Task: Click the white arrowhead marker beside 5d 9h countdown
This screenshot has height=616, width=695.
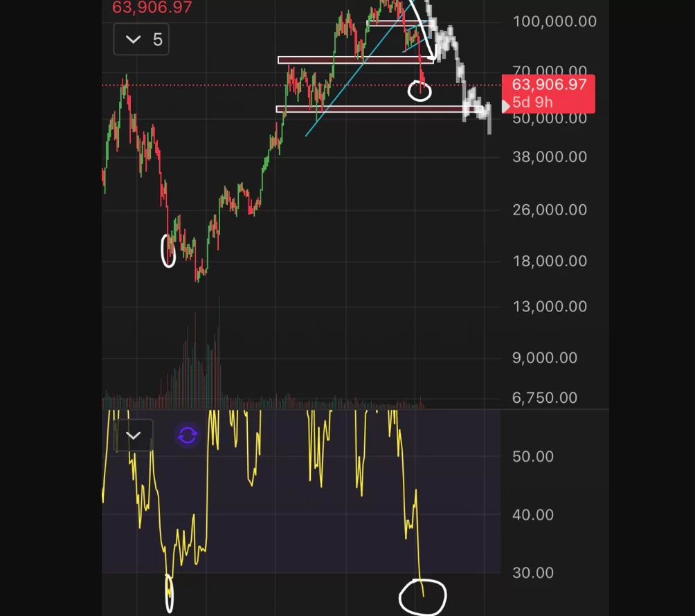Action: click(x=506, y=104)
